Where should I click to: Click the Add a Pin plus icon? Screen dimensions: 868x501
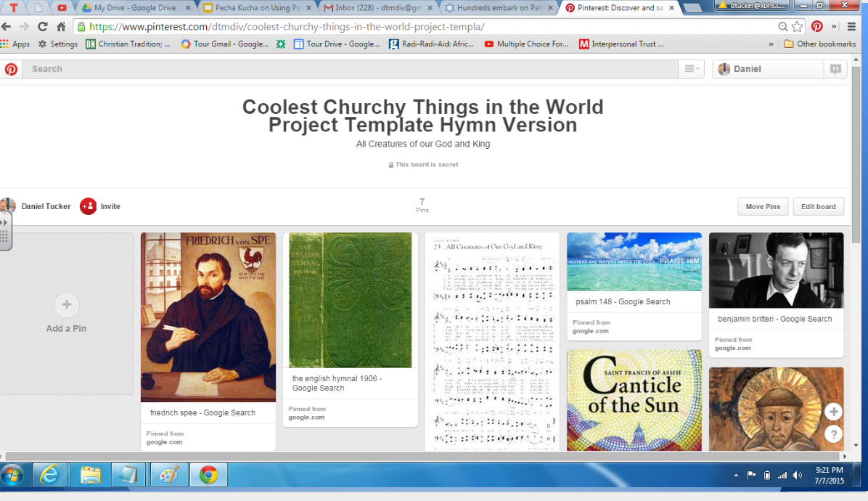pyautogui.click(x=67, y=305)
